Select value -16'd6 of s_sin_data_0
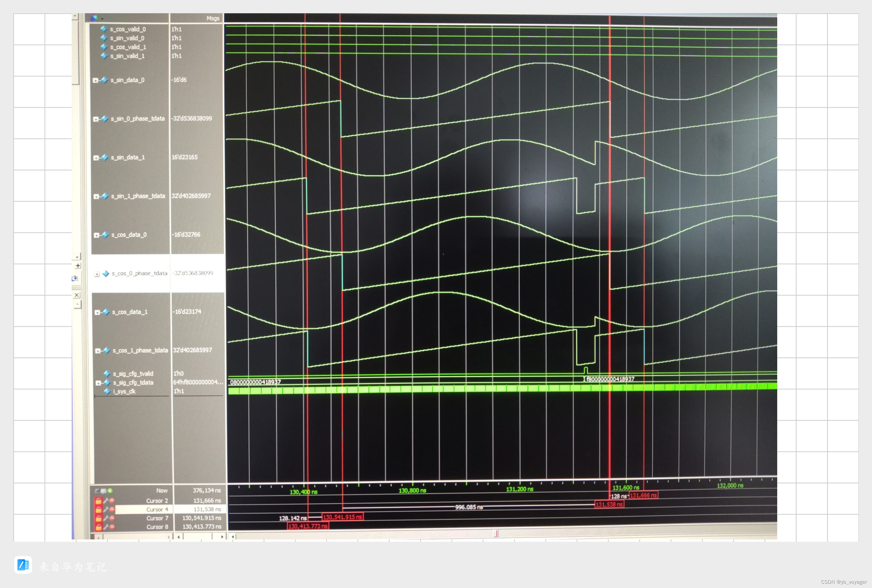 [x=179, y=80]
